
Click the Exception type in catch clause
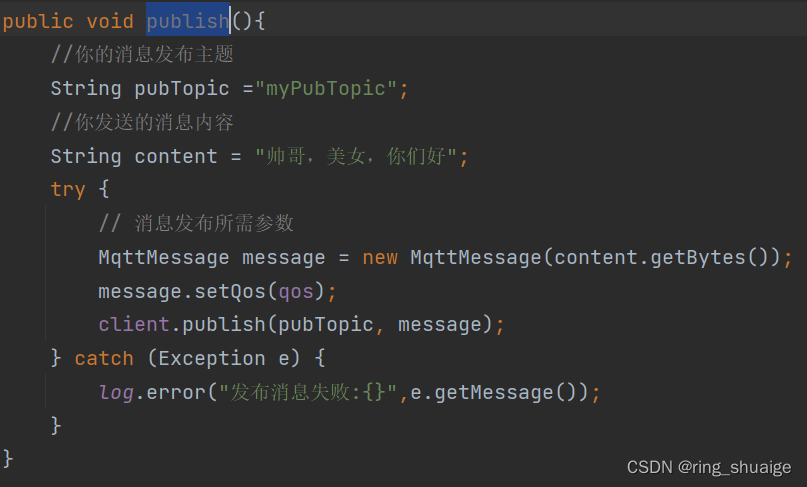point(212,358)
